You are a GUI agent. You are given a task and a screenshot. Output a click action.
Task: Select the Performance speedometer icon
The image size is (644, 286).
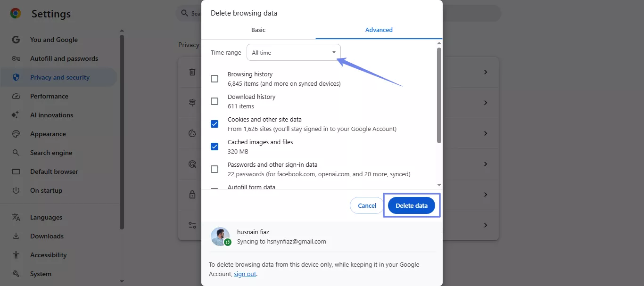pos(16,96)
